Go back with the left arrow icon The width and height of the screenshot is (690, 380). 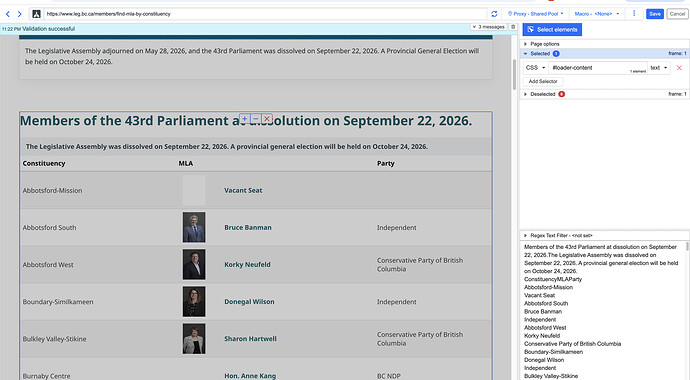(7, 14)
